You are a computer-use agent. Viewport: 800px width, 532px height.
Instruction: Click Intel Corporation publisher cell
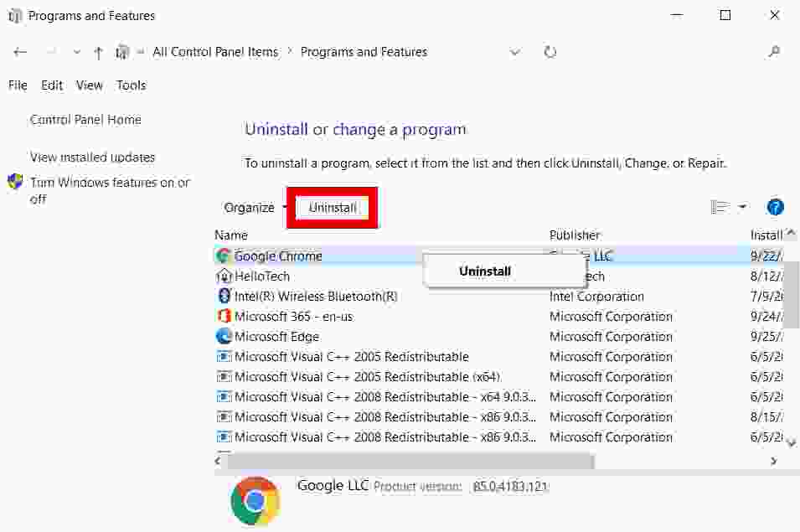596,297
